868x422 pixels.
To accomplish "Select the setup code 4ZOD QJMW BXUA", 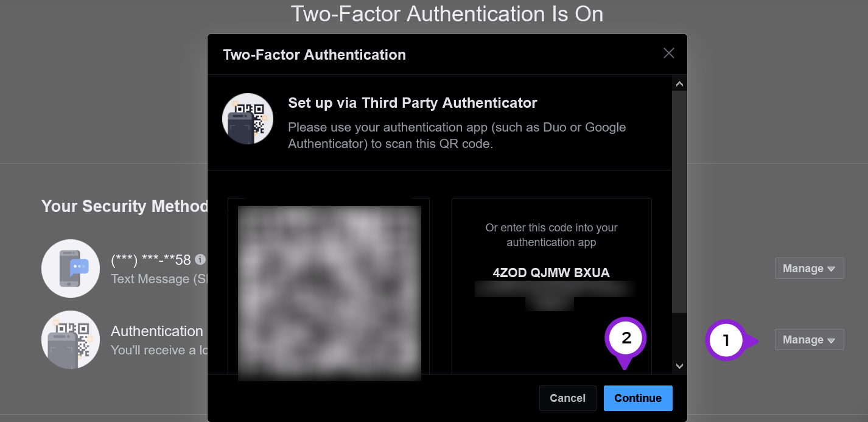I will pos(551,272).
